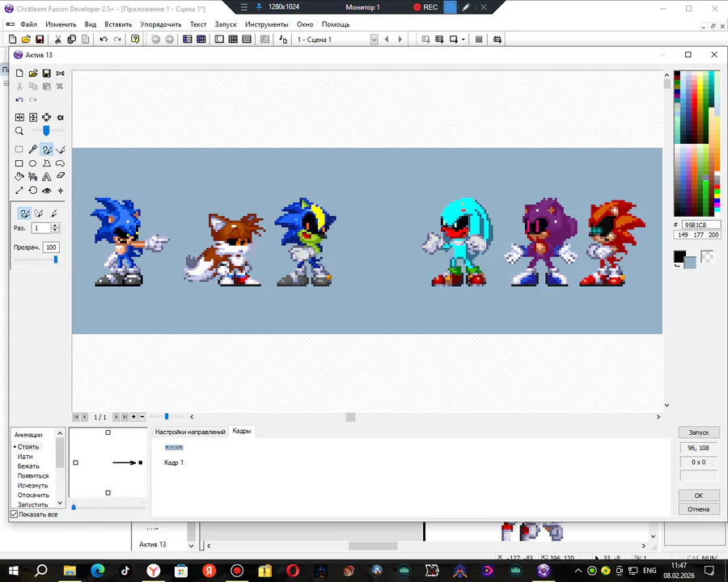The width and height of the screenshot is (728, 582).
Task: Select the 'Бежать' animation
Action: (28, 466)
